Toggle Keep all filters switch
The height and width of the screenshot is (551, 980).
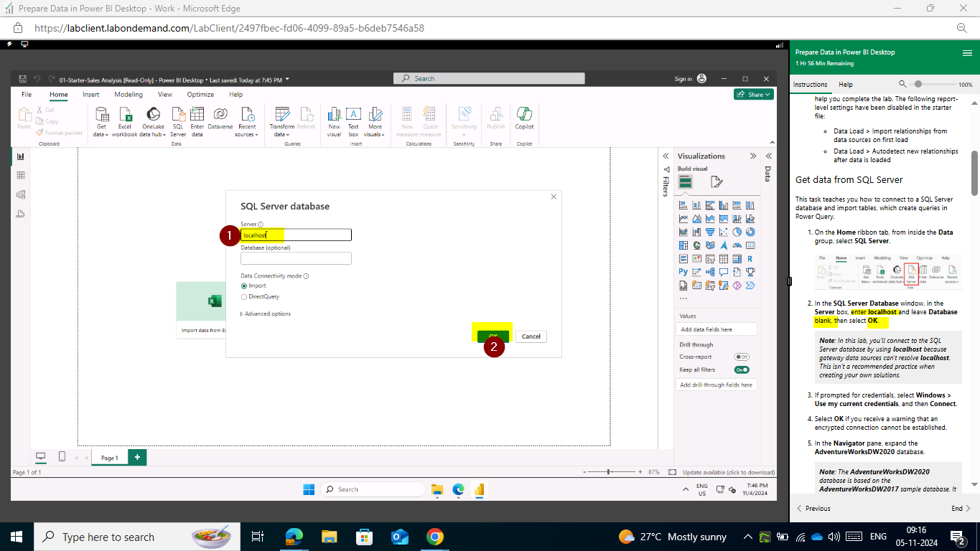pyautogui.click(x=742, y=369)
